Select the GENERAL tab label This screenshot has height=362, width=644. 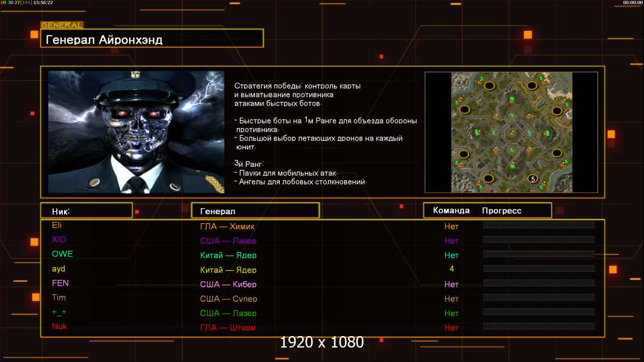62,25
